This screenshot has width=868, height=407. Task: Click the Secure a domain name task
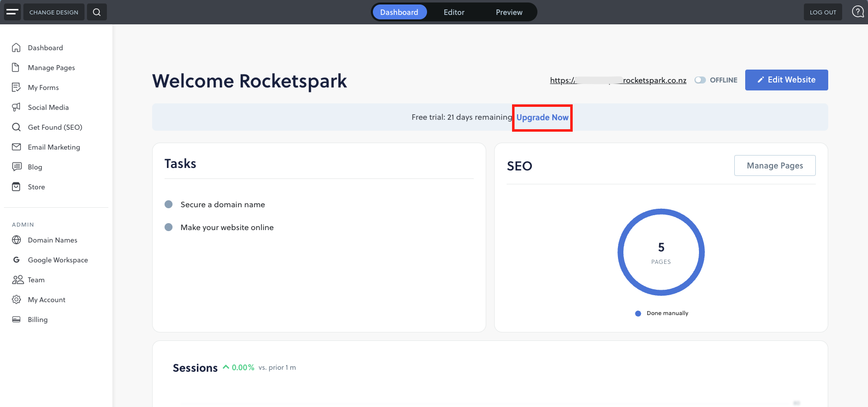(223, 204)
